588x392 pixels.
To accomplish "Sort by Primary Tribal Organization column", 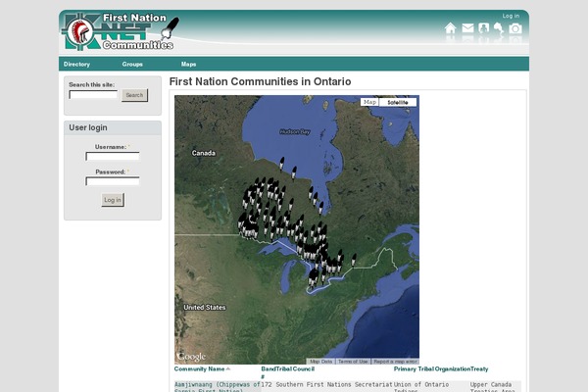I will (432, 369).
